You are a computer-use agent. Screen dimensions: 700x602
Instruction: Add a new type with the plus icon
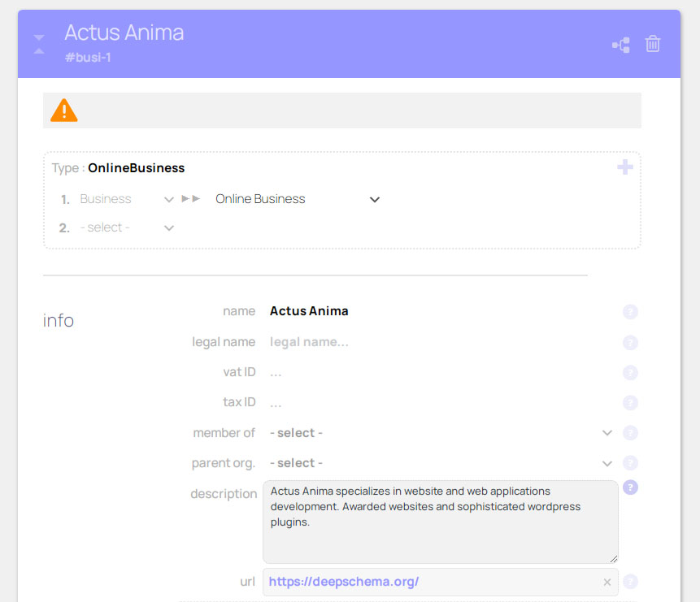coord(624,167)
